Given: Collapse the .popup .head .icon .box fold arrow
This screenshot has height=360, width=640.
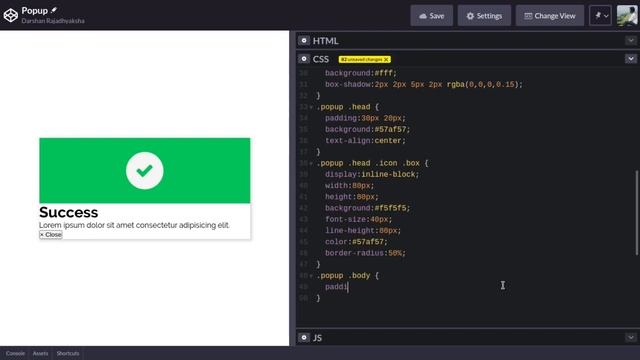Looking at the screenshot, I should click(x=311, y=164).
